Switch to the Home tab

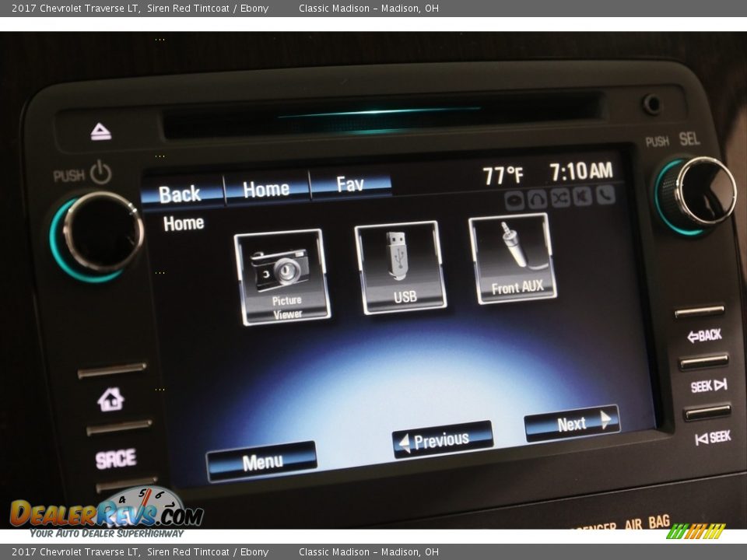[x=266, y=187]
